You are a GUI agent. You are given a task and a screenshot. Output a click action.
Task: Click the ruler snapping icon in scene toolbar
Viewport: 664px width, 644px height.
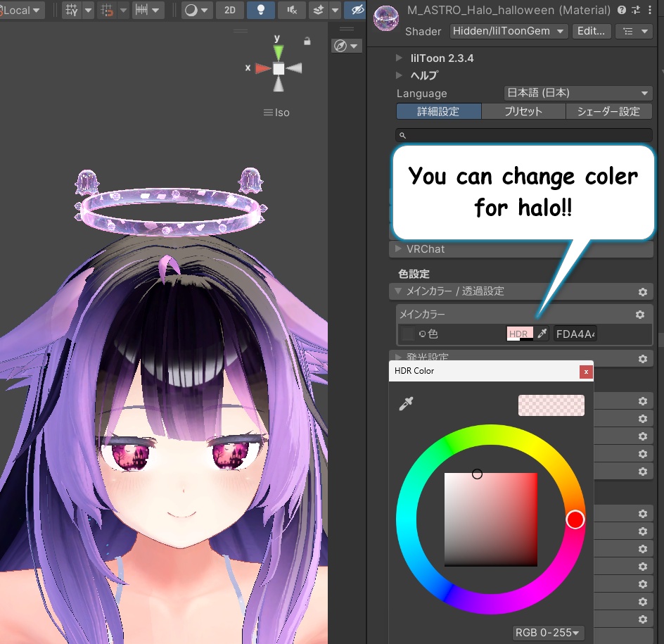point(141,10)
